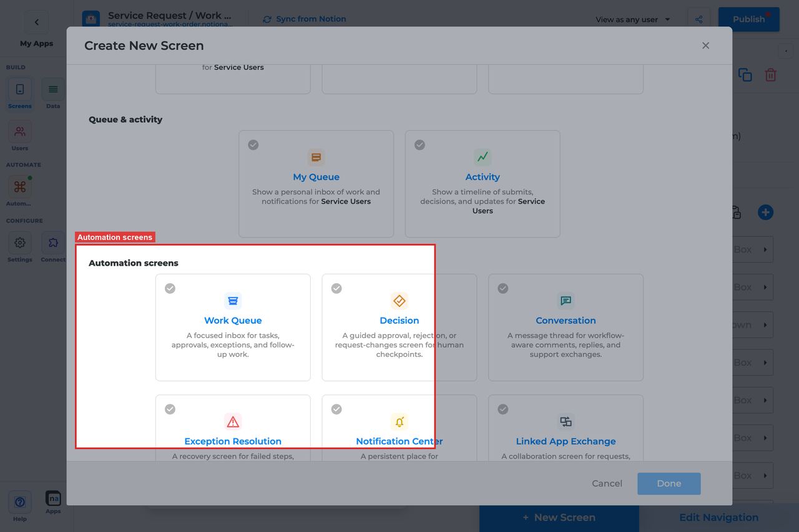Click the red trash delete icon
The image size is (799, 532).
coord(771,75)
